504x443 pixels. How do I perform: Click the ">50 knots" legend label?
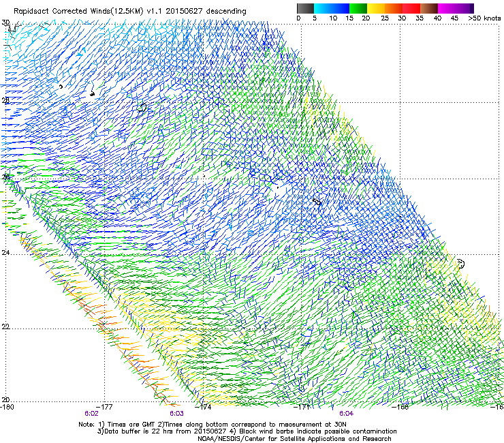(484, 18)
